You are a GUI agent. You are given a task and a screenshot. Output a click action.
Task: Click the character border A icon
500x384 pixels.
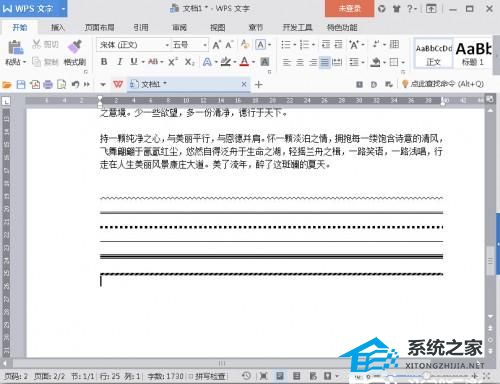pyautogui.click(x=260, y=44)
